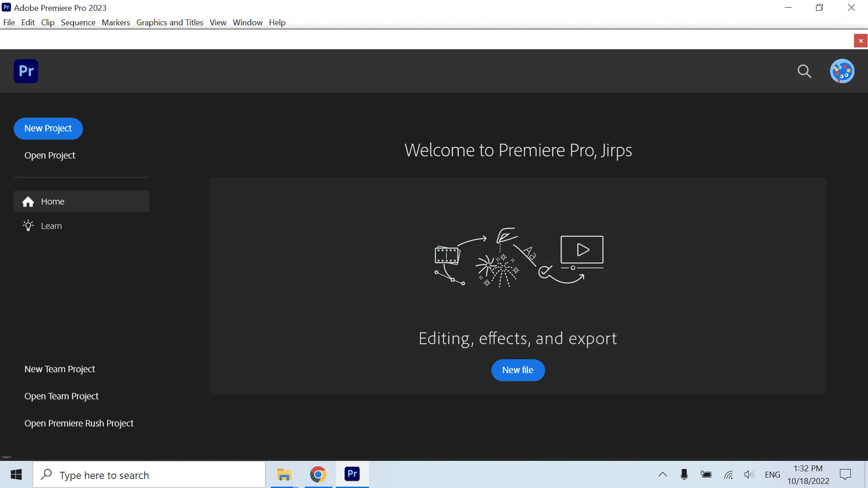Click Open Premiere Rush Project
This screenshot has width=868, height=488.
pyautogui.click(x=79, y=423)
